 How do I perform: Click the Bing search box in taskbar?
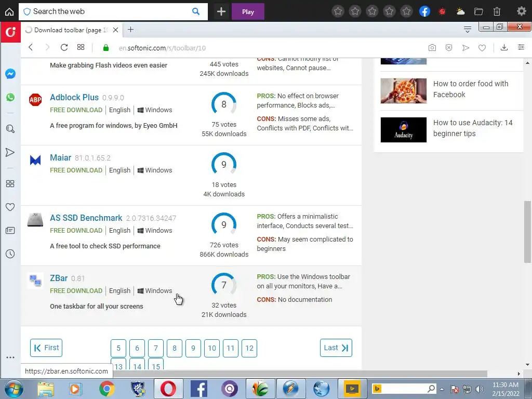(404, 389)
